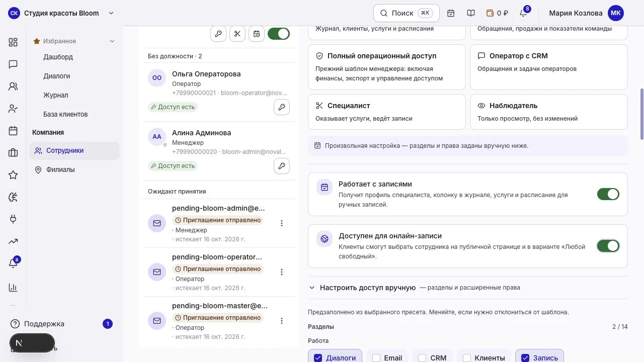
Task: Open options menu for pending-bloom-operator invitation
Action: 282,272
